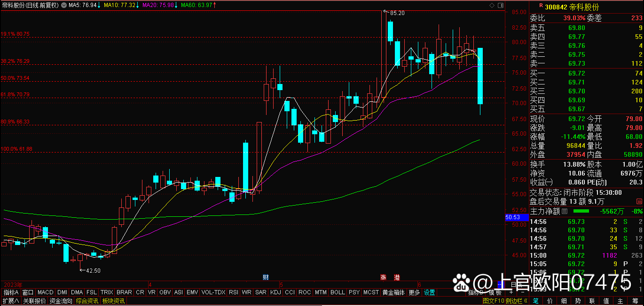This screenshot has height=306, width=644.
Task: Expand the 扩展 panel
Action: [x=10, y=301]
